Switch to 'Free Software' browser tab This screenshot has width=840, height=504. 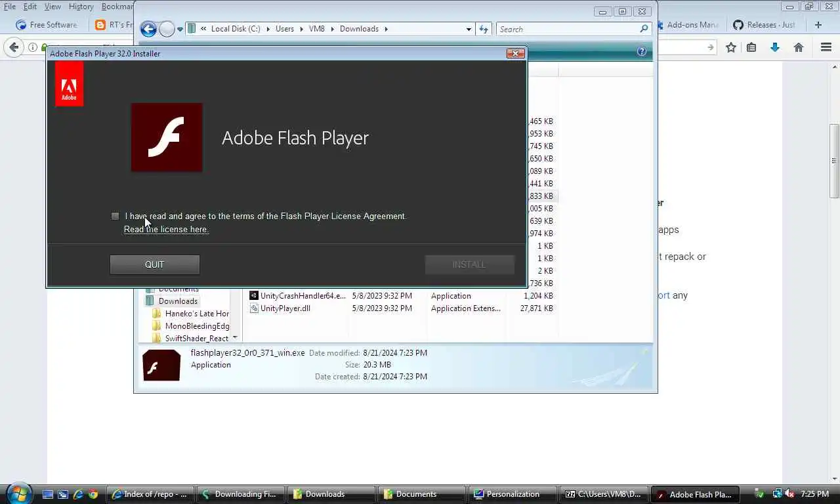click(46, 25)
